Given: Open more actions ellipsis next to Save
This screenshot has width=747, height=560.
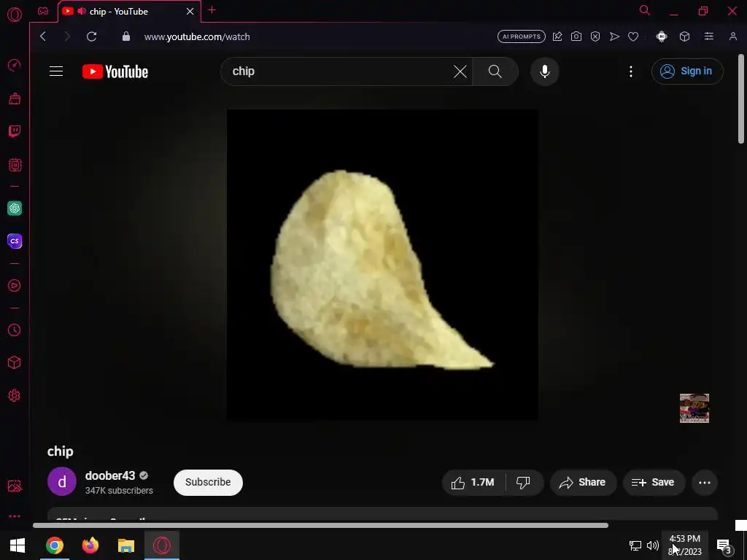Looking at the screenshot, I should 705,483.
